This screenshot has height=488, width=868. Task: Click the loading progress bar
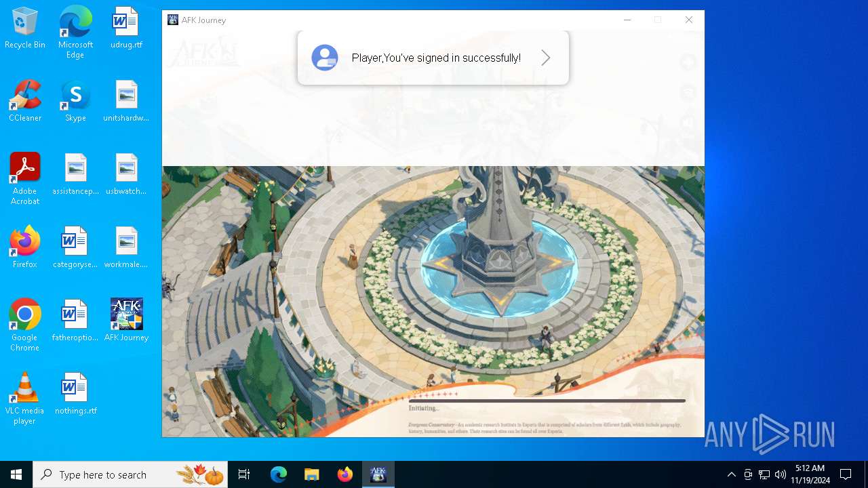click(547, 401)
